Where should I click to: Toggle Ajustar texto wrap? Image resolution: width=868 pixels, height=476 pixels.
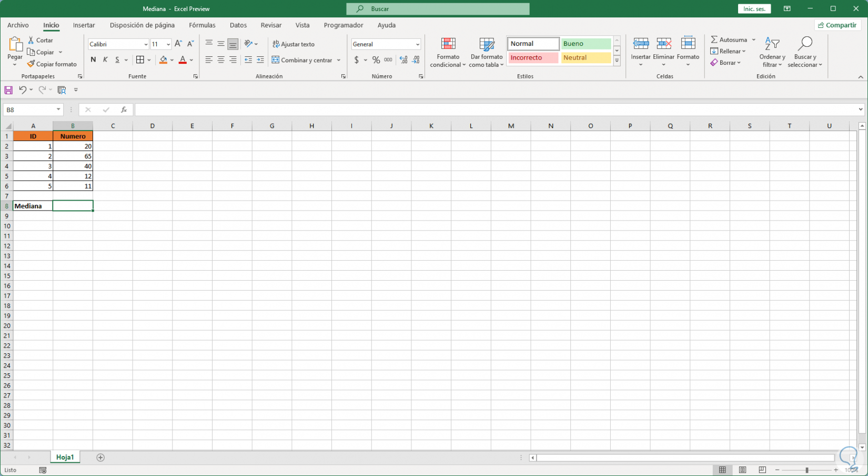pos(294,44)
